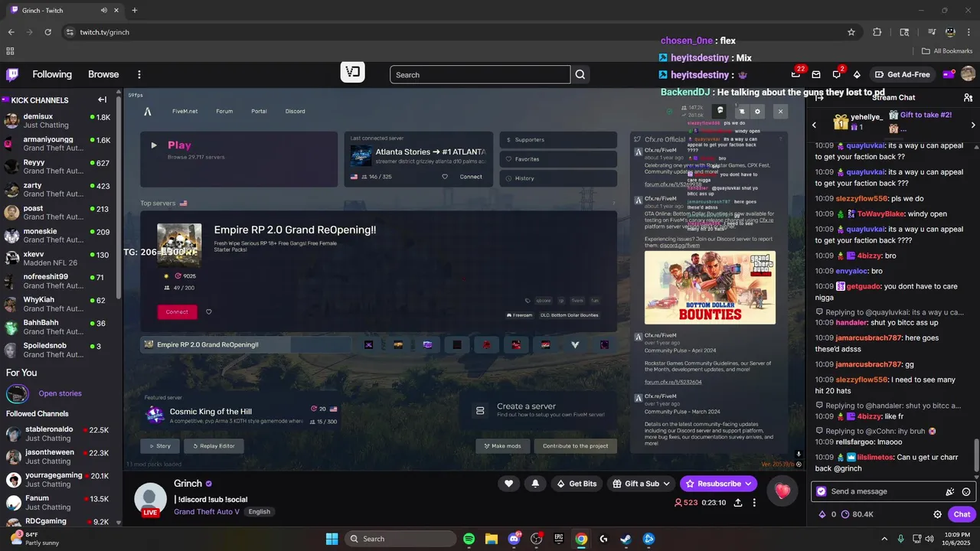Open Windows Start menu
This screenshot has width=980, height=551.
pos(332,539)
